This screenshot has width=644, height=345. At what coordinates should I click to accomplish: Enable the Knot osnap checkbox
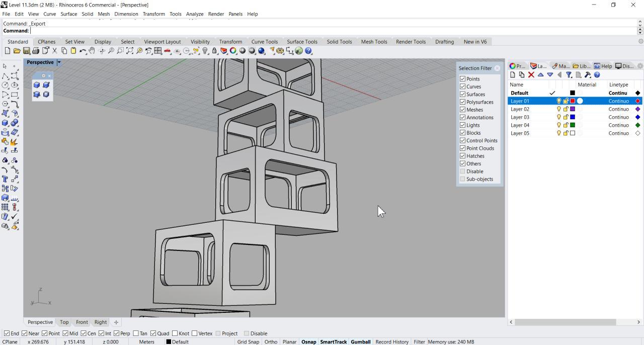pos(175,333)
